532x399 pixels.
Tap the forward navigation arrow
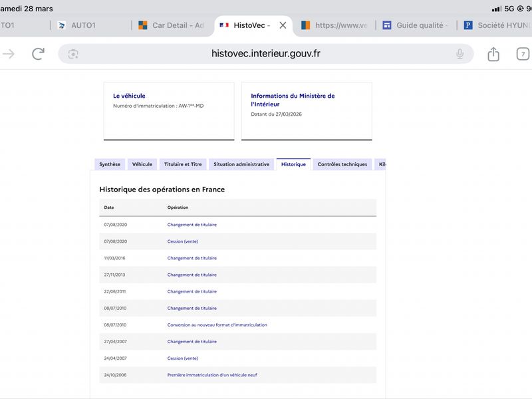[x=8, y=54]
